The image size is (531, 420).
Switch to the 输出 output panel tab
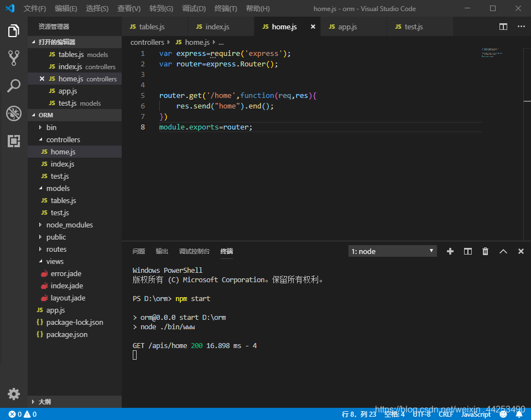(x=162, y=251)
